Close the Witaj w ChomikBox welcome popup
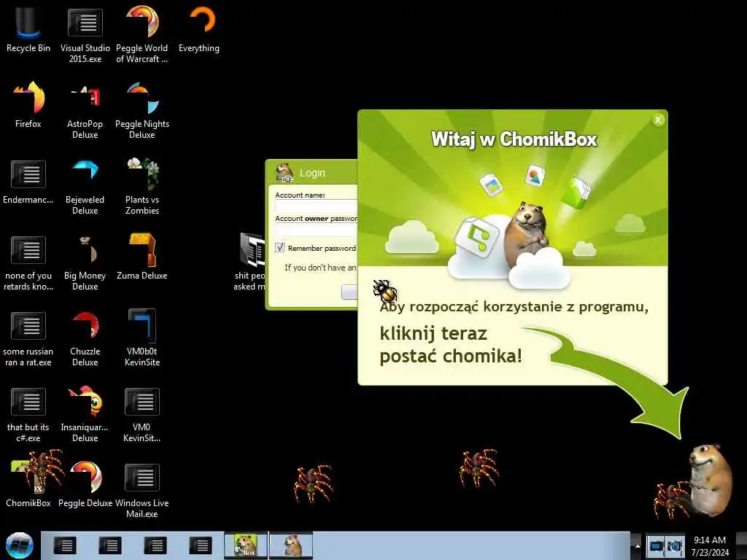The image size is (747, 560). [658, 120]
